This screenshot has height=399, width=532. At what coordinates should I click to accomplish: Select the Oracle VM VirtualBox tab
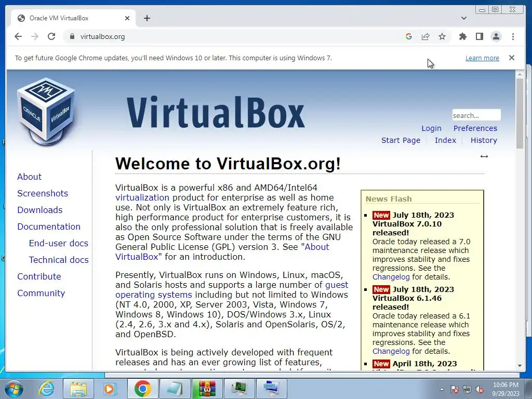point(73,18)
